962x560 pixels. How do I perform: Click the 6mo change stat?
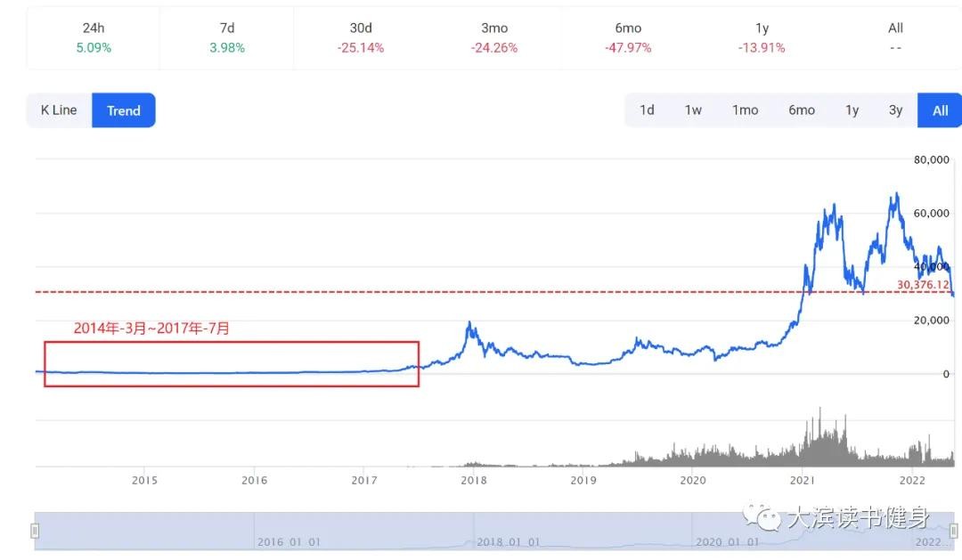[628, 37]
